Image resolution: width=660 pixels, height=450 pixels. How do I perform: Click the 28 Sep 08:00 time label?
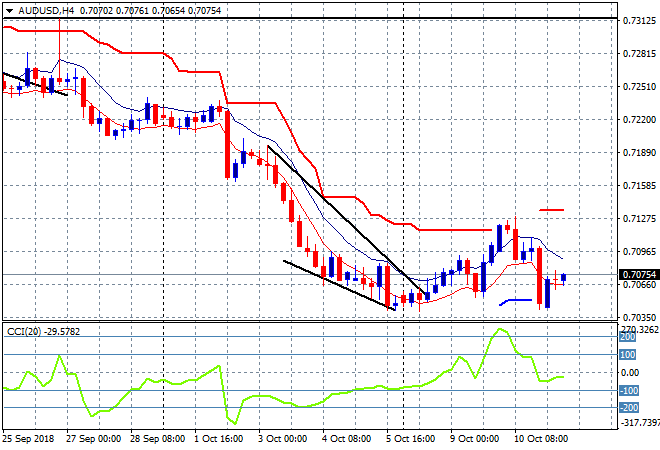[157, 439]
